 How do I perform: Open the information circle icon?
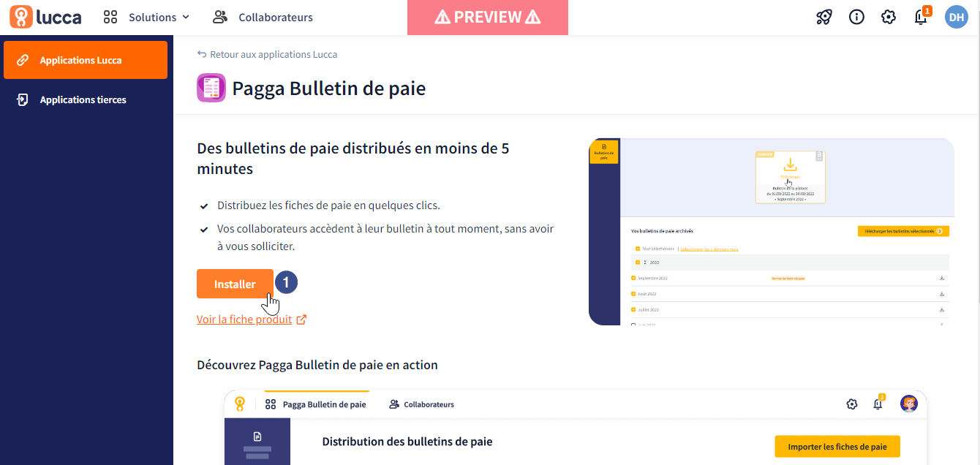[x=856, y=17]
